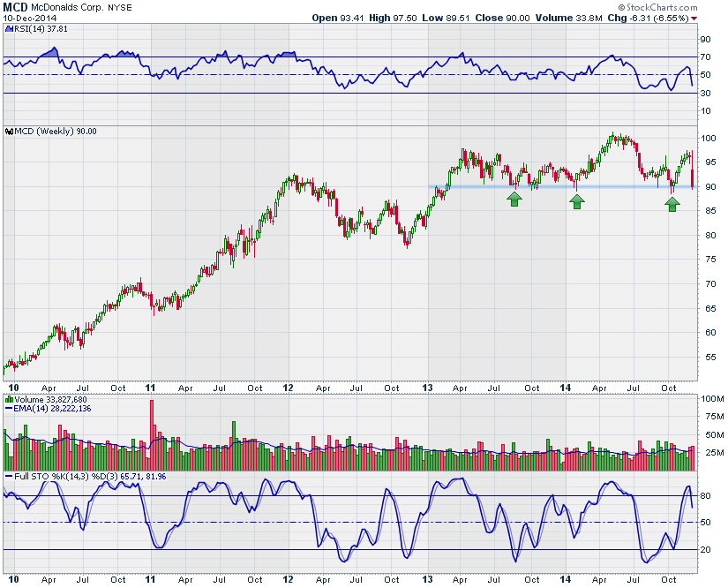Viewport: 728px width, 588px height.
Task: Click the Chg -6.31 (-6.55%) value
Action: 649,19
